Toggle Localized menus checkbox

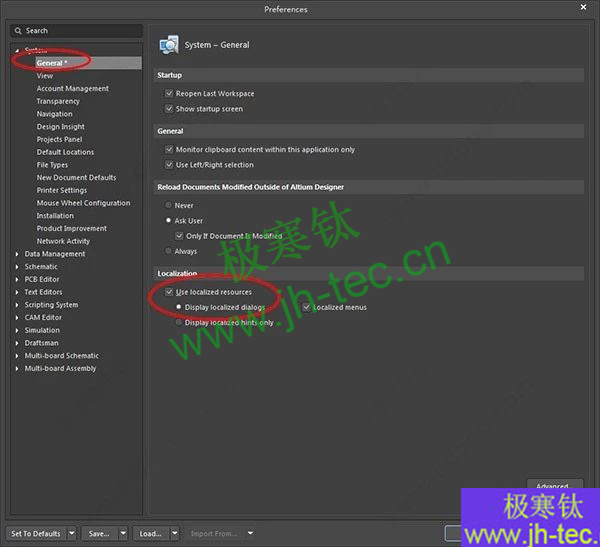pos(307,307)
